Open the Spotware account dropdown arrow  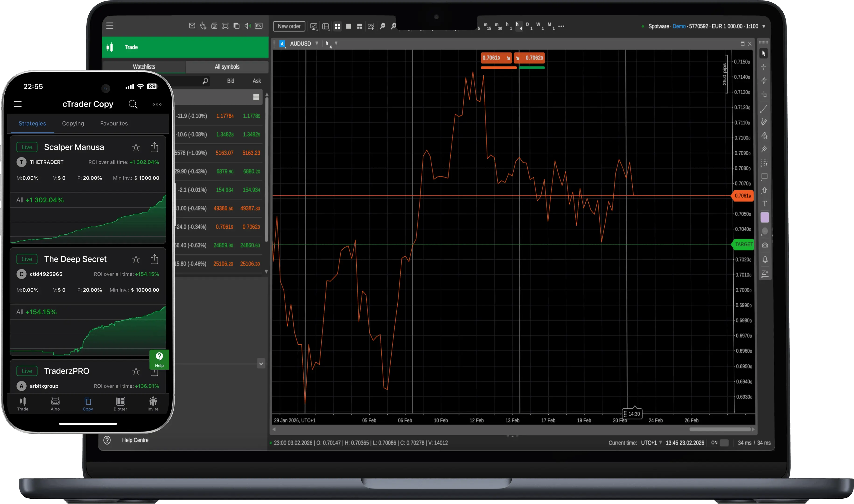click(x=764, y=26)
